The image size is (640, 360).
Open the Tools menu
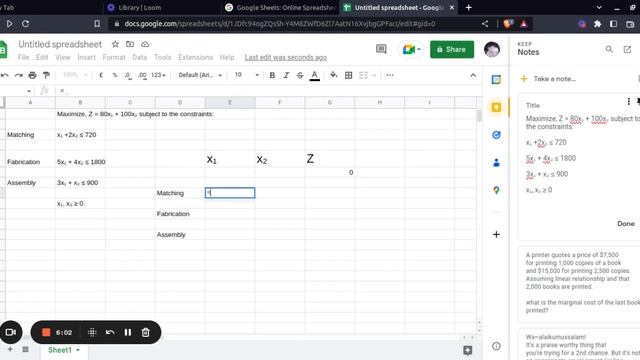point(162,57)
